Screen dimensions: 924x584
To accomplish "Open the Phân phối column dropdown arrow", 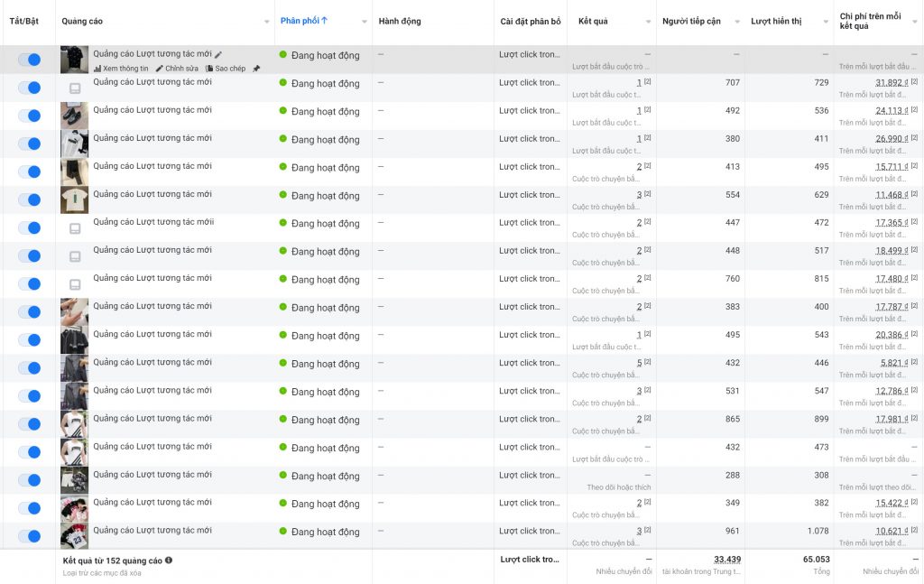I will click(x=365, y=22).
